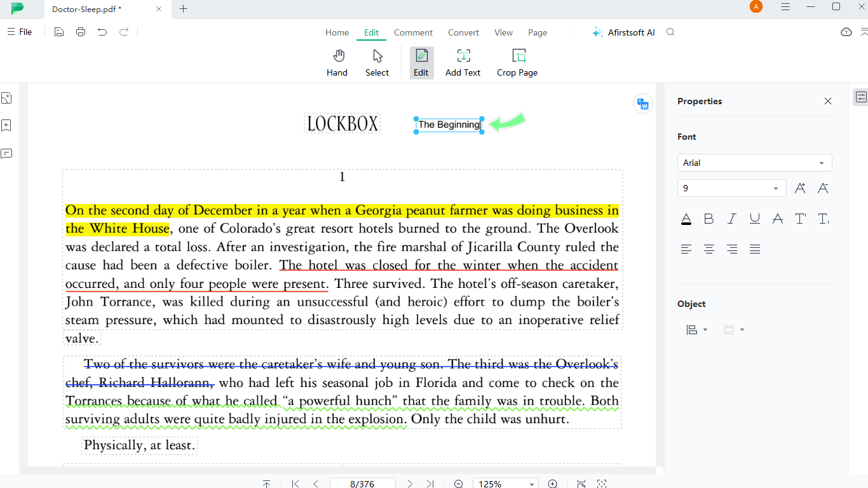
Task: Switch to the Edit tab
Action: tap(372, 32)
